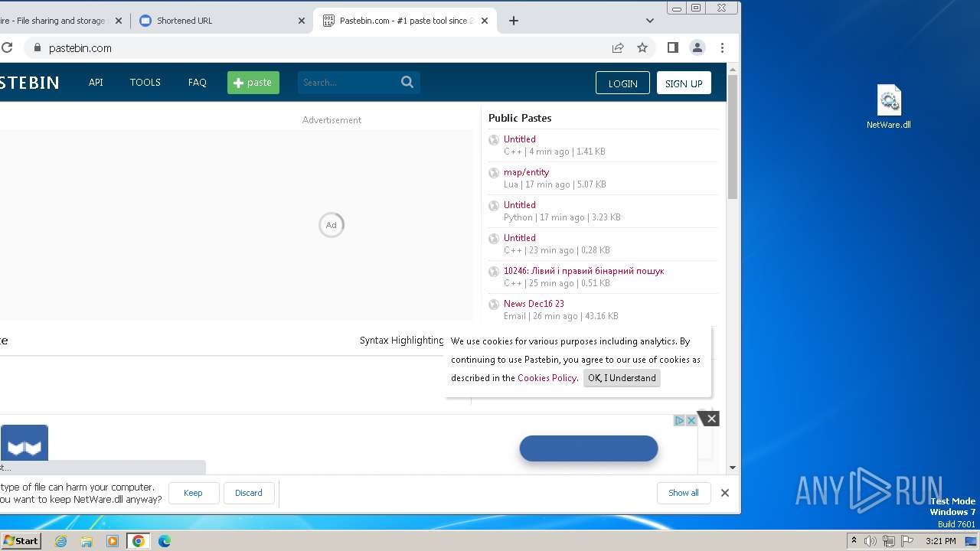Click the page scrollbar up arrow
980x551 pixels.
(x=733, y=69)
